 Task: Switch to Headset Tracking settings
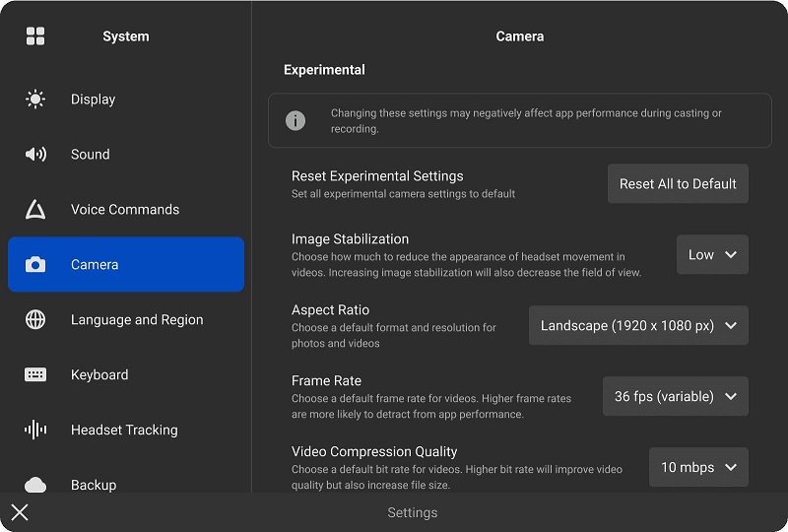click(x=125, y=431)
